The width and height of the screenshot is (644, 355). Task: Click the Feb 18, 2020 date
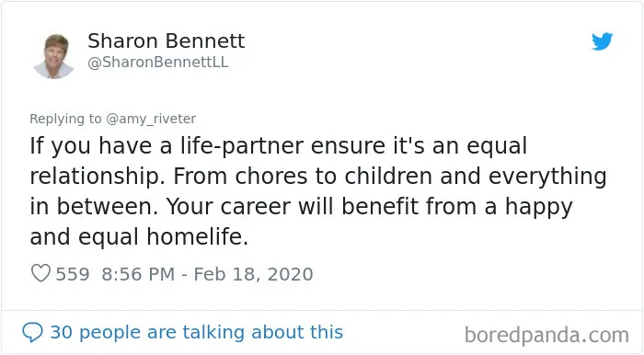click(x=253, y=274)
